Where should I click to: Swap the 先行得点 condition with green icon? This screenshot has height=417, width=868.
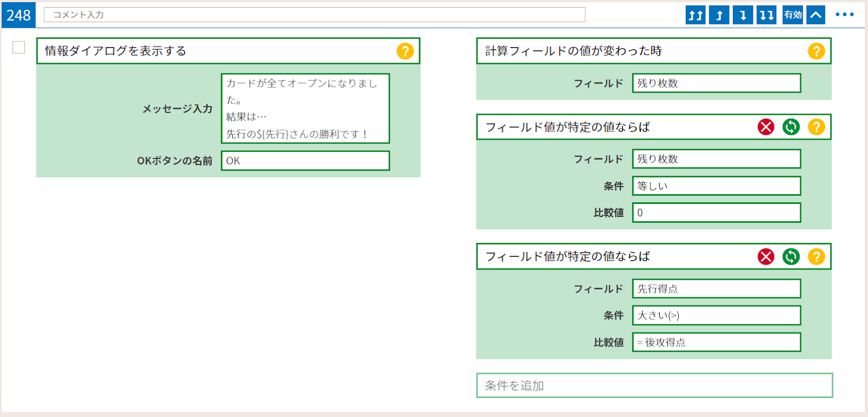(791, 256)
